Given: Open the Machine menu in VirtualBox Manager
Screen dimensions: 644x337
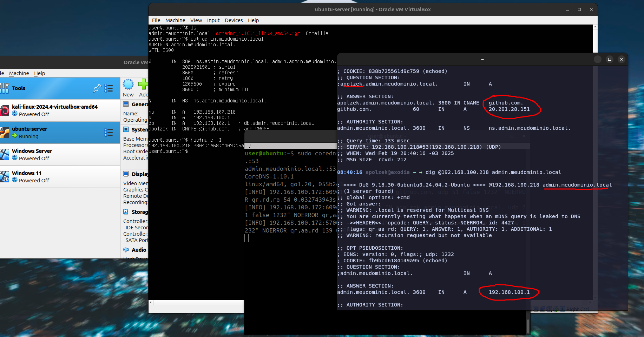Looking at the screenshot, I should click(19, 73).
